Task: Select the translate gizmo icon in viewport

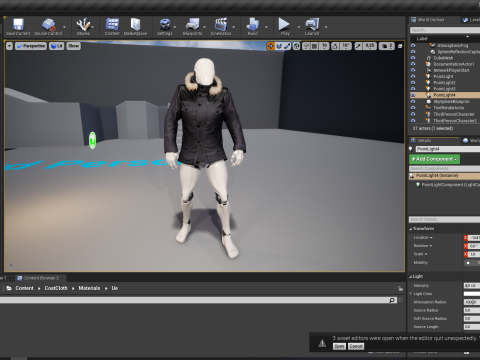Action: click(271, 46)
